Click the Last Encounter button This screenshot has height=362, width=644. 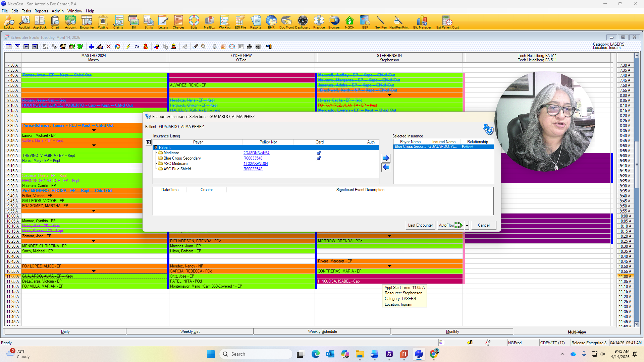click(420, 225)
